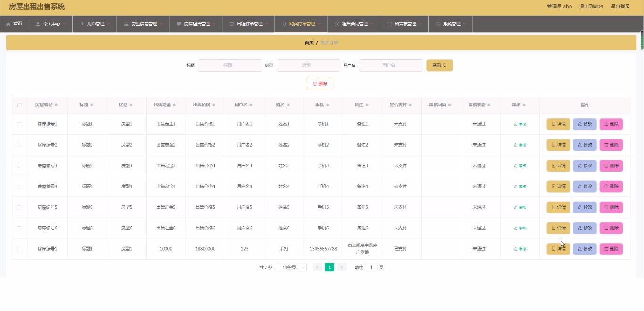Focus the 标题 search field
Viewport: 644px width, 311px height.
tap(230, 65)
